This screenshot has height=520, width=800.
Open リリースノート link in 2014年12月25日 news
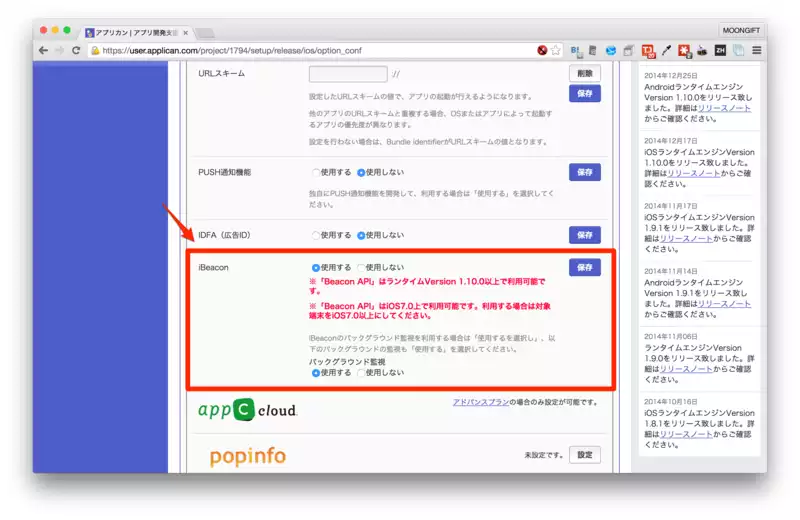pos(724,108)
